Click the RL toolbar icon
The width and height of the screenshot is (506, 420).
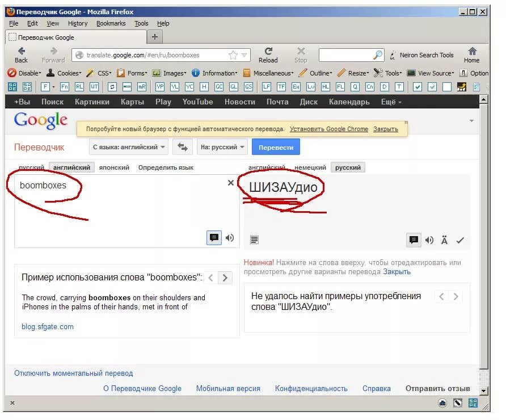point(79,87)
